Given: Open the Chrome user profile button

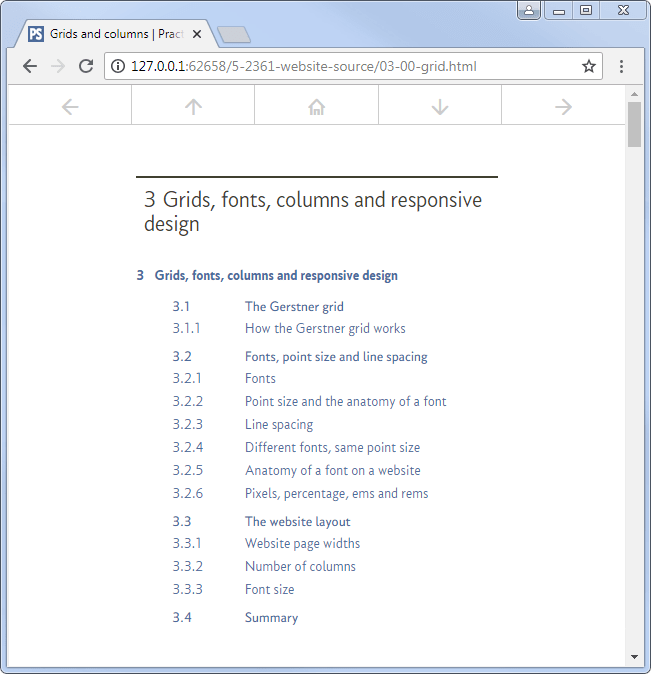Looking at the screenshot, I should [x=529, y=10].
